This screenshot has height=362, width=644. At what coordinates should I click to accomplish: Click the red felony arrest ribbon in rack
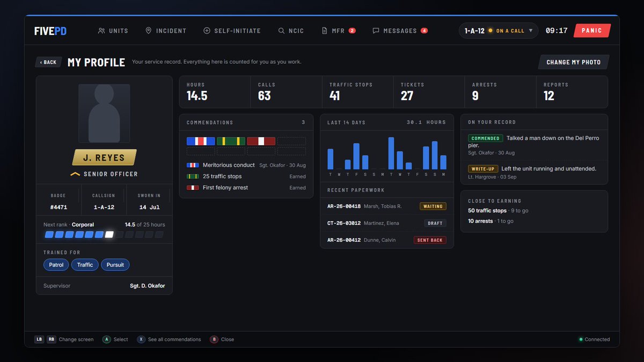pos(261,141)
